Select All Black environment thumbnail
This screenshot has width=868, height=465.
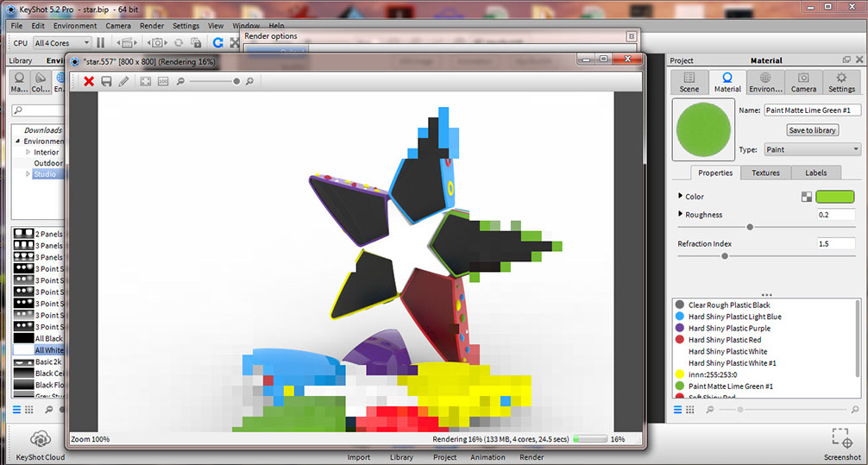click(23, 338)
